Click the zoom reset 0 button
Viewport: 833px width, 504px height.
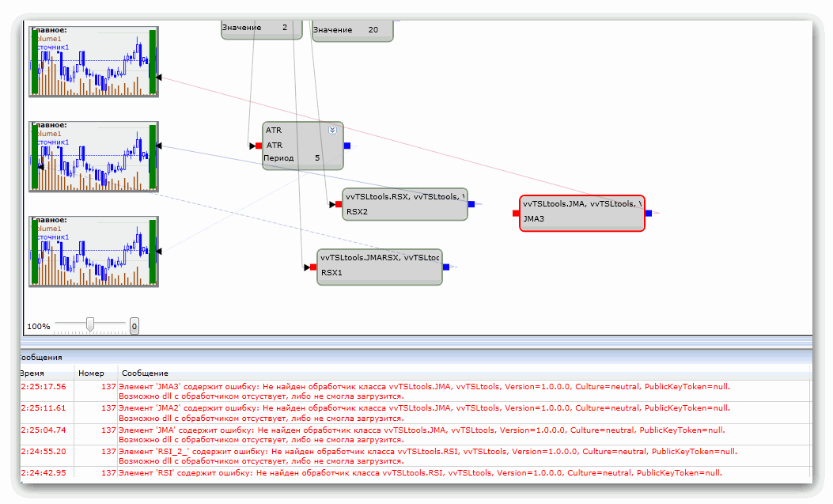click(x=134, y=326)
